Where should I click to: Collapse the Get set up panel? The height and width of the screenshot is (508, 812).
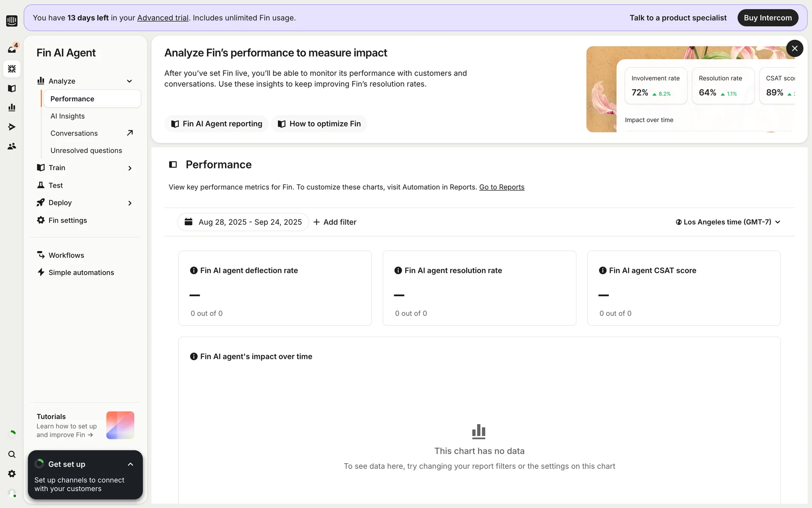pos(130,464)
